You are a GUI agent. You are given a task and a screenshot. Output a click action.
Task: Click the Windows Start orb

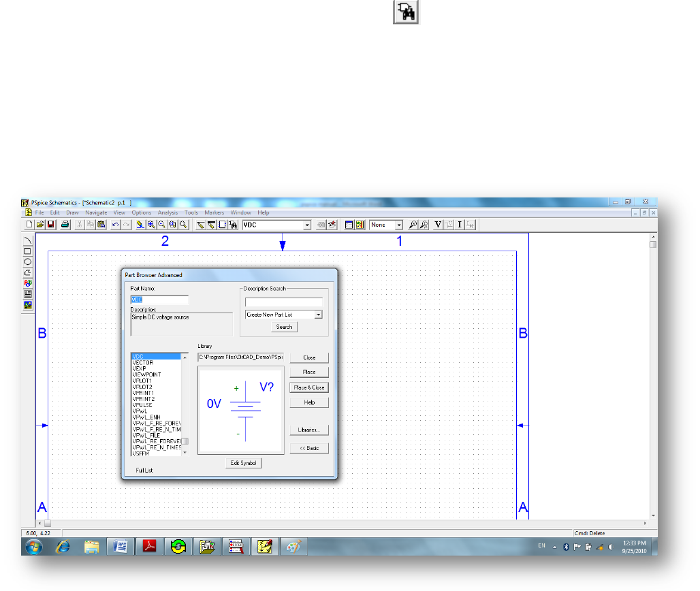33,546
